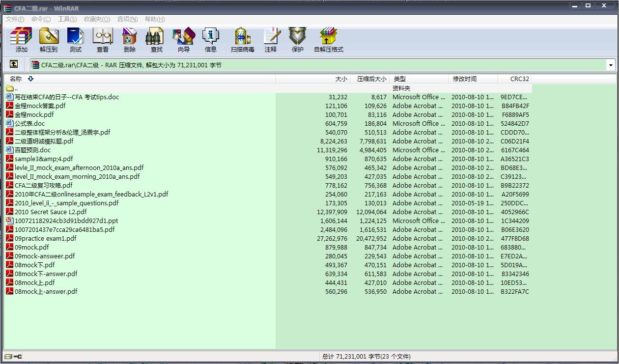Click the 添加 (Add) toolbar icon
This screenshot has height=364, width=619.
click(21, 37)
